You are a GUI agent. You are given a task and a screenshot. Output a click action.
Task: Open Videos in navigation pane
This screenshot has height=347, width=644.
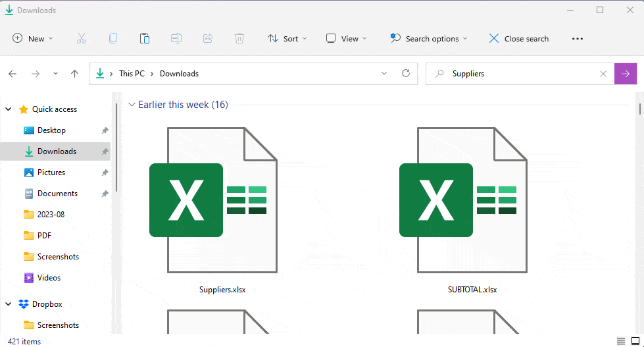pyautogui.click(x=49, y=277)
